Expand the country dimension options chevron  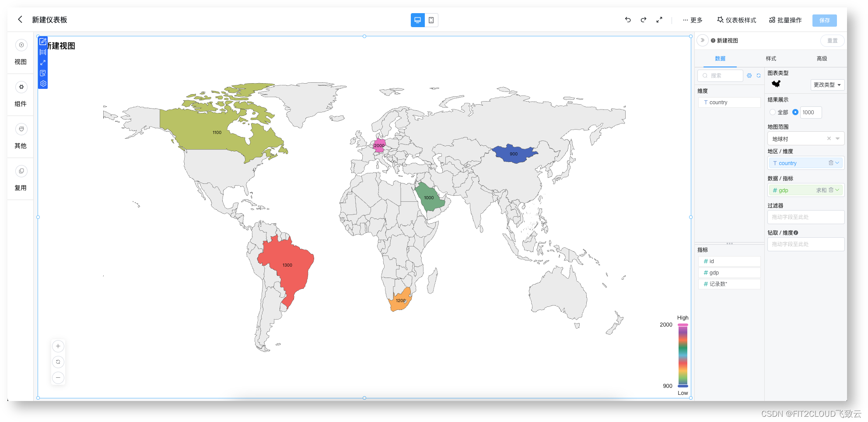tap(837, 163)
